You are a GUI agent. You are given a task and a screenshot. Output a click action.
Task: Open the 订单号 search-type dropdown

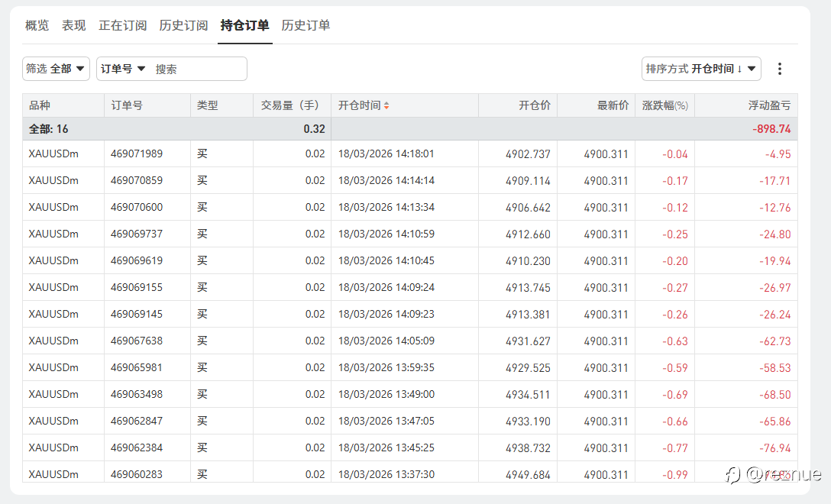tap(123, 69)
